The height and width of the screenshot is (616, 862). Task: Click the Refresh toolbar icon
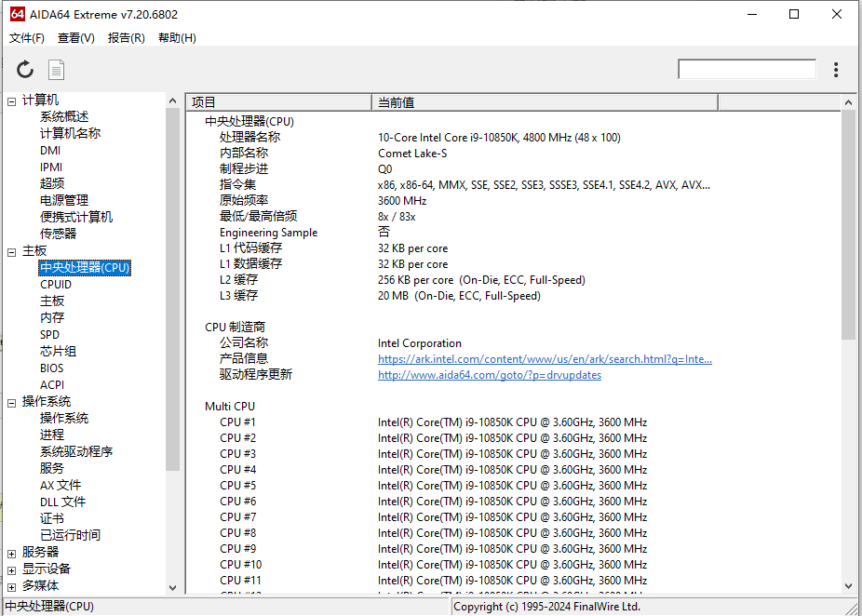click(x=25, y=70)
